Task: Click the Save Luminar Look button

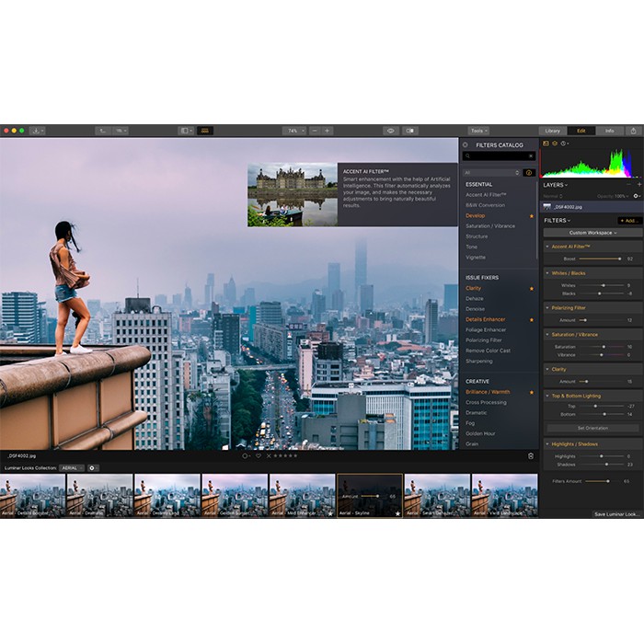Action: coord(615,513)
